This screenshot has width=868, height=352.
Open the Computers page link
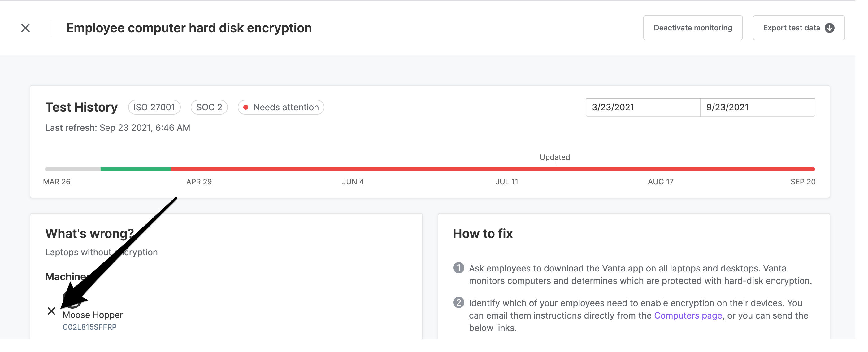point(688,315)
